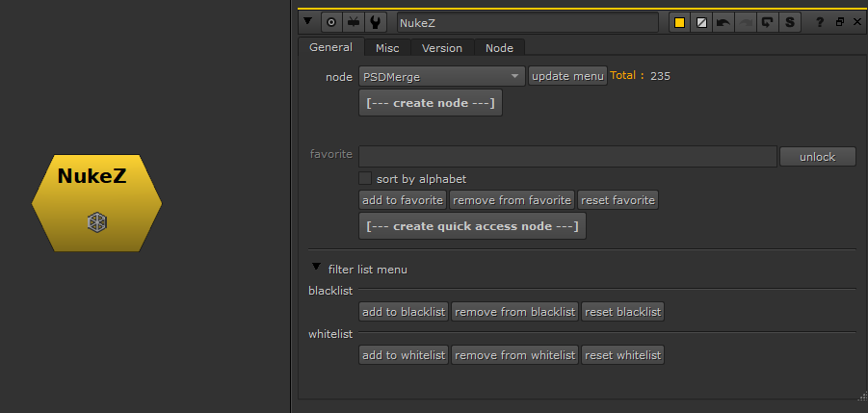
Task: Click the cube icon on NukeZ node
Action: click(97, 222)
